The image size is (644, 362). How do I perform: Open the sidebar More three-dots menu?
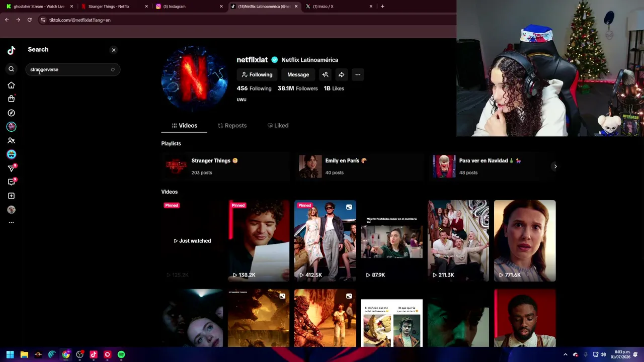click(x=11, y=223)
